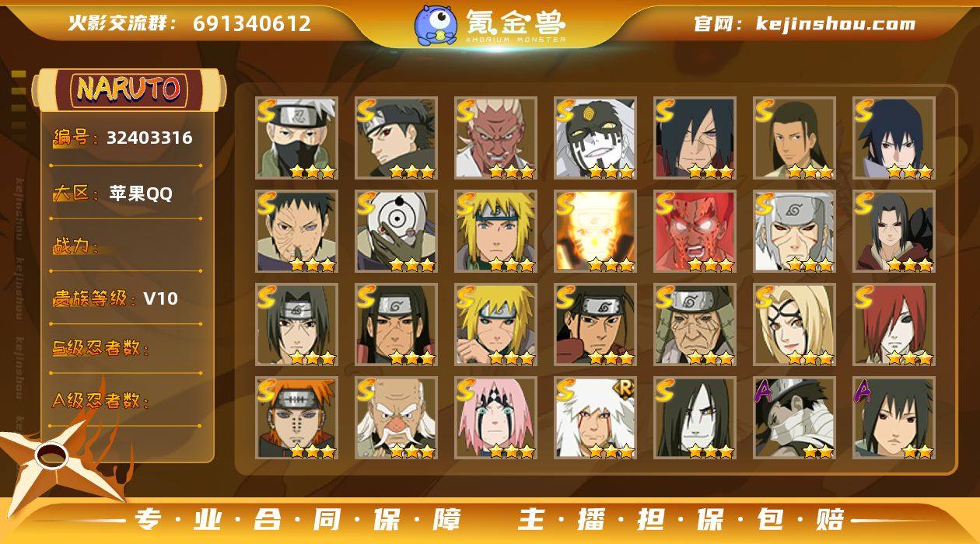
Task: Select the last A-rank dark-haired ninja portrait
Action: point(894,417)
